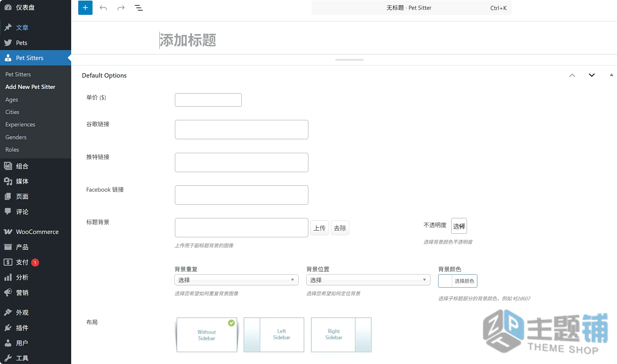The height and width of the screenshot is (364, 617).
Task: Undo the last editor action
Action: click(x=103, y=8)
